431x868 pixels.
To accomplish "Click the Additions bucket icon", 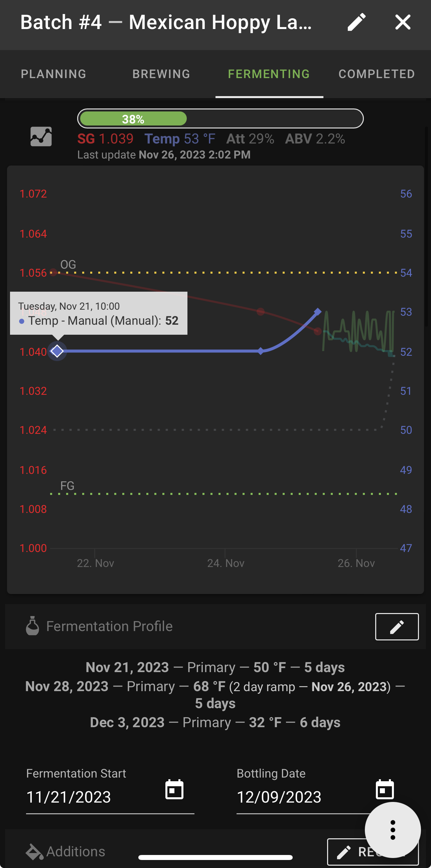I will coord(34,852).
